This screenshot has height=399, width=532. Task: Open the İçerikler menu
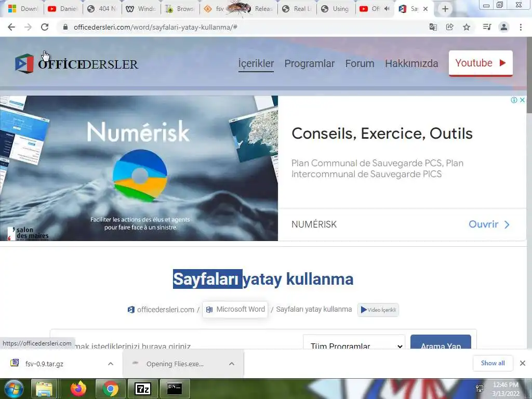pyautogui.click(x=256, y=63)
